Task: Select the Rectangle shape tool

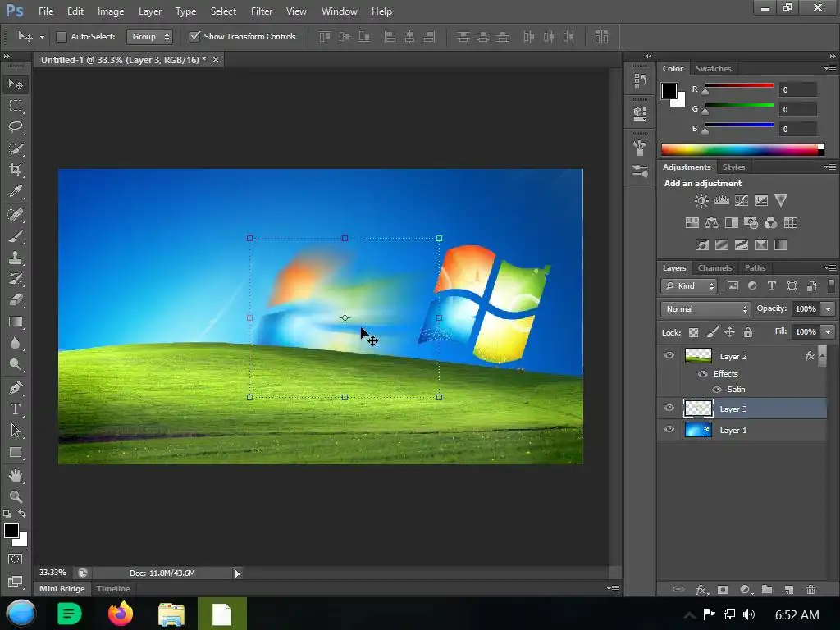Action: (x=16, y=453)
